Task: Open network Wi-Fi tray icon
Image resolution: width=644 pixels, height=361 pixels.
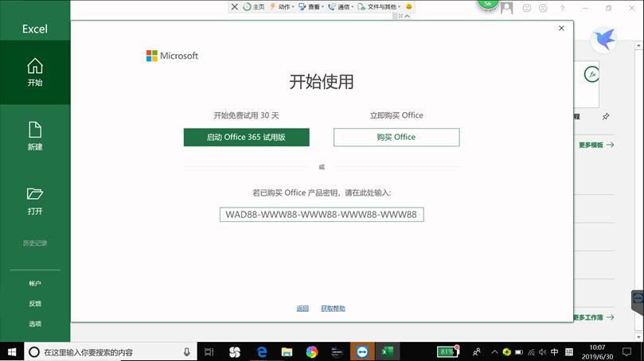Action: [x=532, y=352]
